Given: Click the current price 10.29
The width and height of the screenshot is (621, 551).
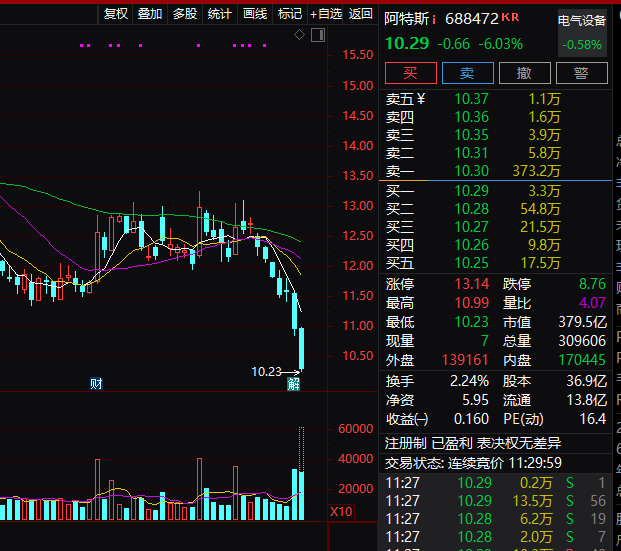Looking at the screenshot, I should click(x=407, y=44).
